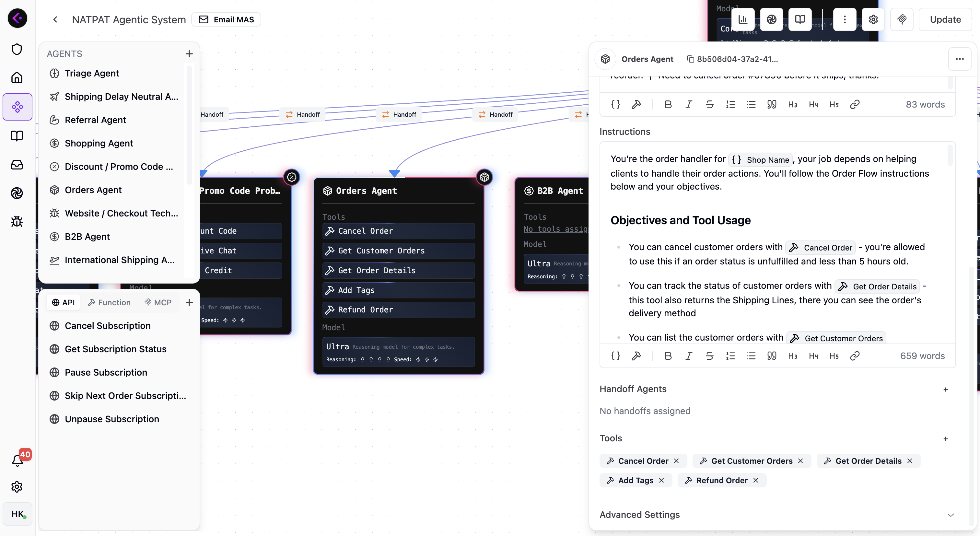Image resolution: width=980 pixels, height=536 pixels.
Task: Remove the Cancel Order tool tag
Action: pos(676,461)
